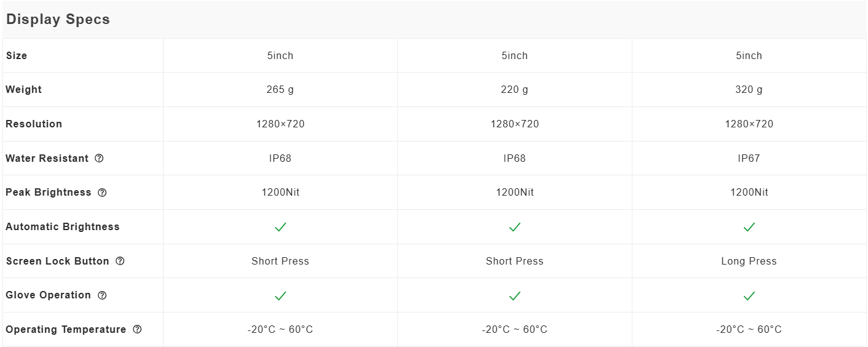Click Automatic Brightness checkmark for the 220 g model
The height and width of the screenshot is (347, 868).
point(515,227)
